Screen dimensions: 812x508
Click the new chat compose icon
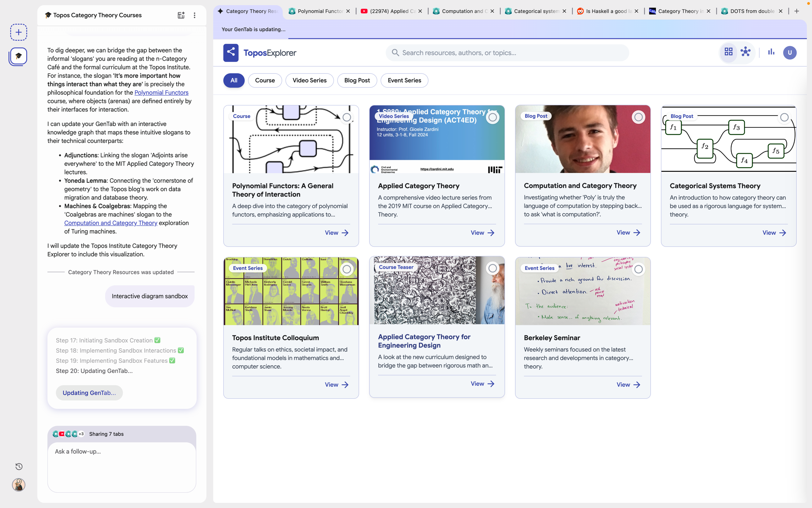pos(181,15)
